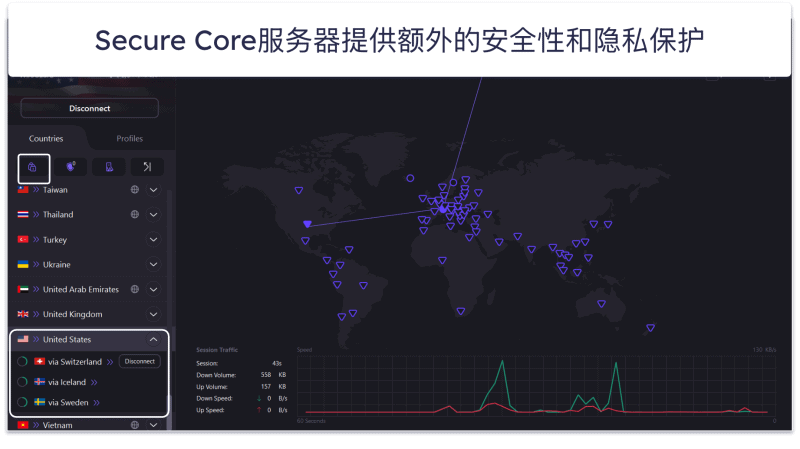Click the Turkey flag icon
Image resolution: width=800 pixels, height=449 pixels.
(23, 239)
